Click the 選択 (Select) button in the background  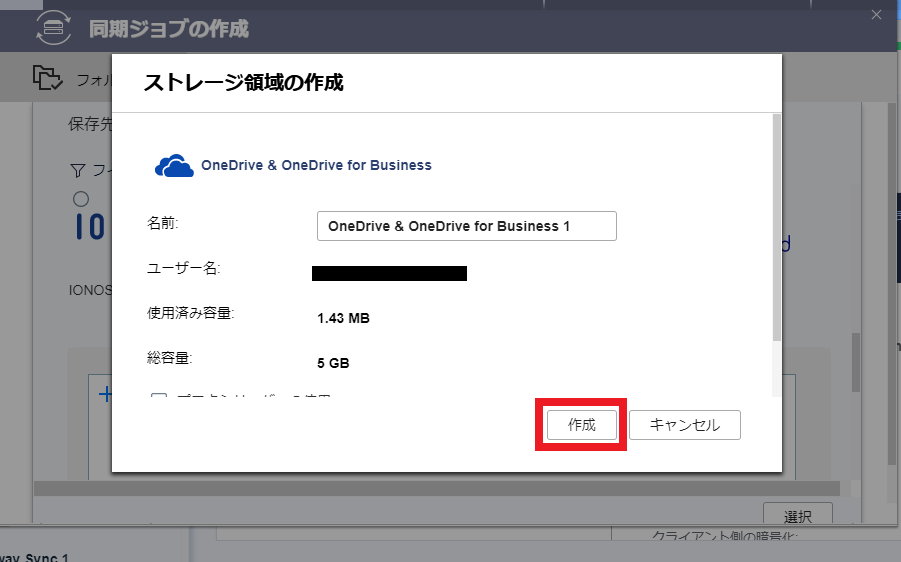point(798,514)
